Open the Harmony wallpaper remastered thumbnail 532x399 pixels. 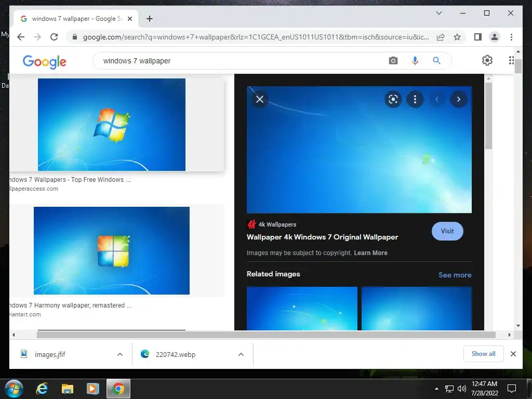coord(112,250)
